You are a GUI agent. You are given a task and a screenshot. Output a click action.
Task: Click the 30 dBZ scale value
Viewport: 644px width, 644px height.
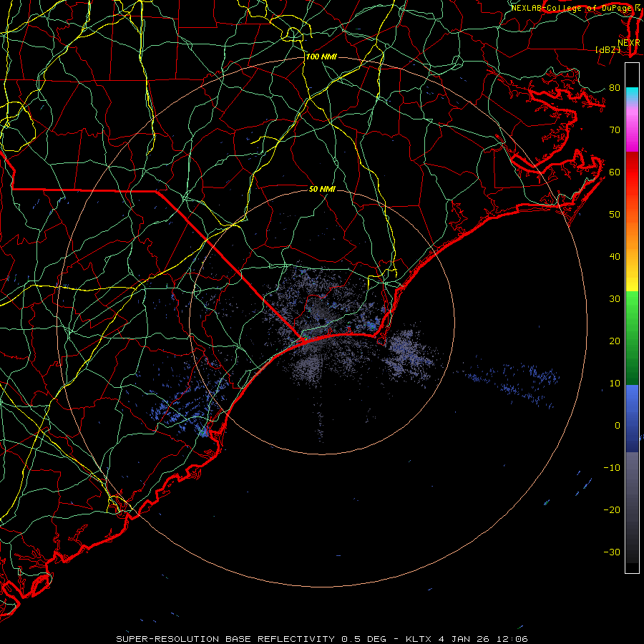click(615, 298)
